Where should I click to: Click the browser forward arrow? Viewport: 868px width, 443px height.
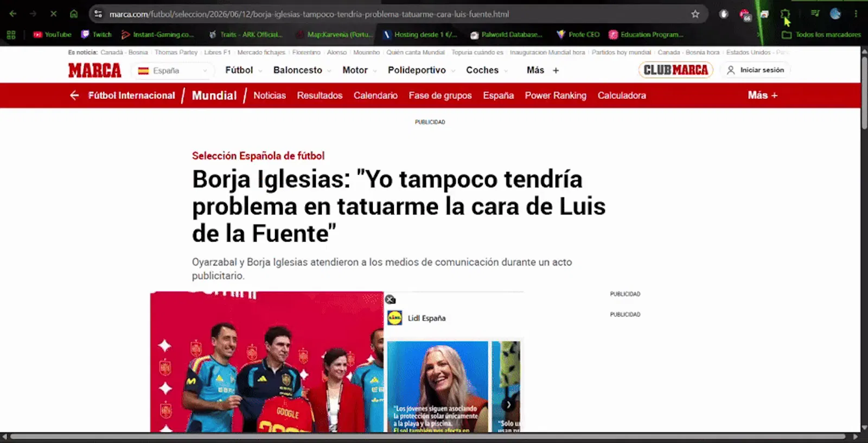point(33,14)
